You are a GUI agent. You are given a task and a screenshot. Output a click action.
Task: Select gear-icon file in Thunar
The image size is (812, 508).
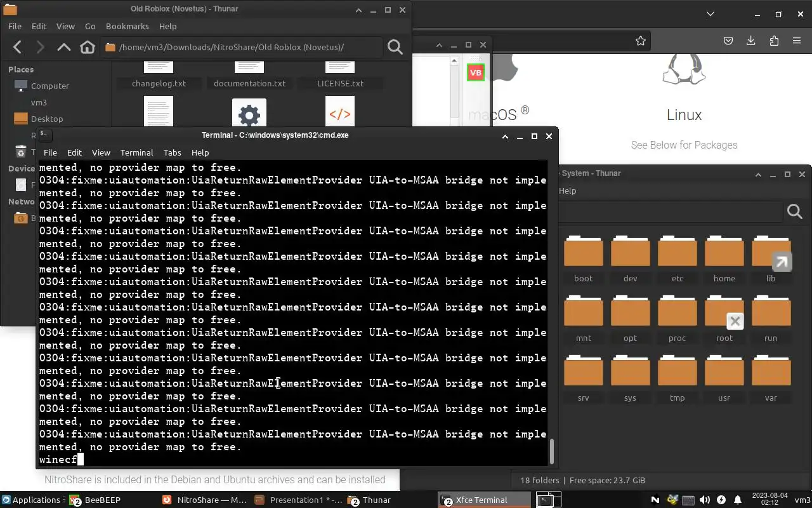249,113
